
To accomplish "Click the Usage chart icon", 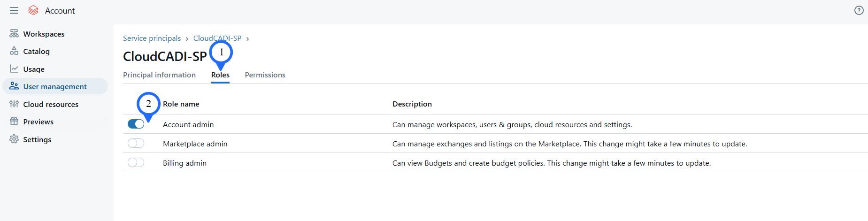I will (14, 69).
